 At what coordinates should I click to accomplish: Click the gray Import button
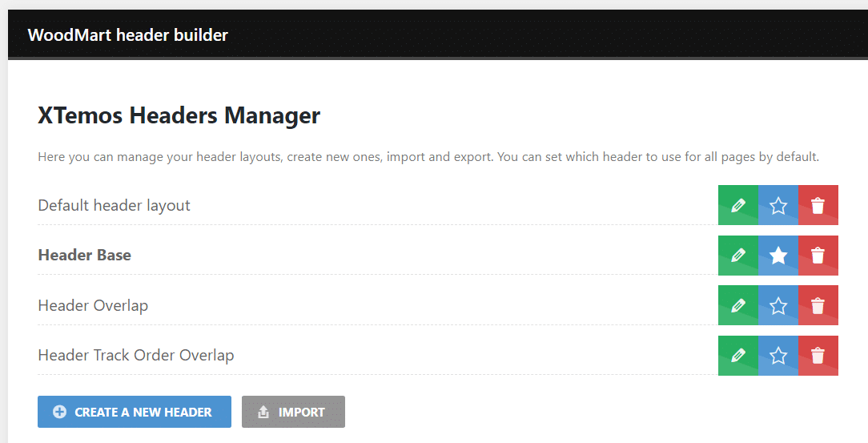pyautogui.click(x=293, y=412)
